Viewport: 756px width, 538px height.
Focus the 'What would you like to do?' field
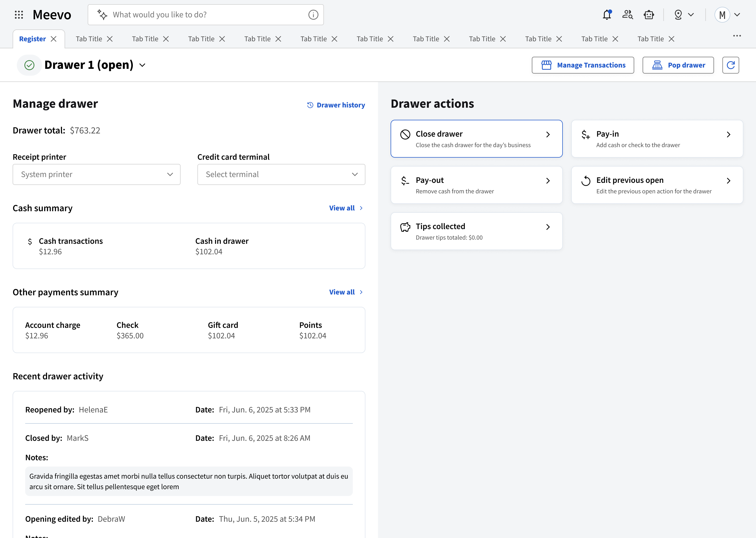coord(206,14)
